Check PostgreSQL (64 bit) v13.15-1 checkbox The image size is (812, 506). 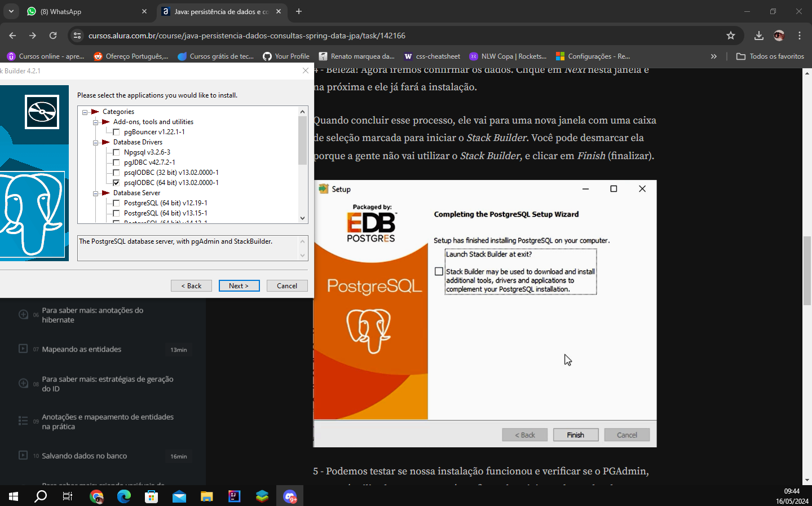point(116,213)
